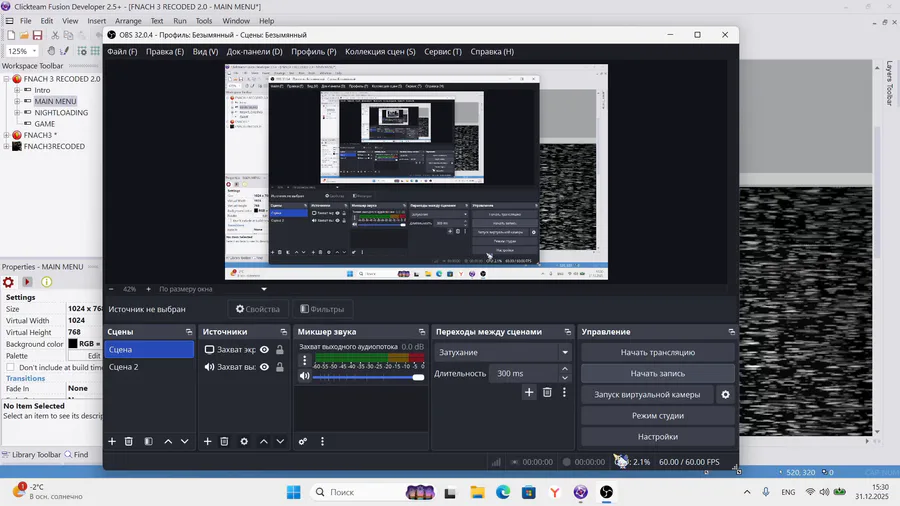Open transition properties three-dot menu

tap(564, 392)
